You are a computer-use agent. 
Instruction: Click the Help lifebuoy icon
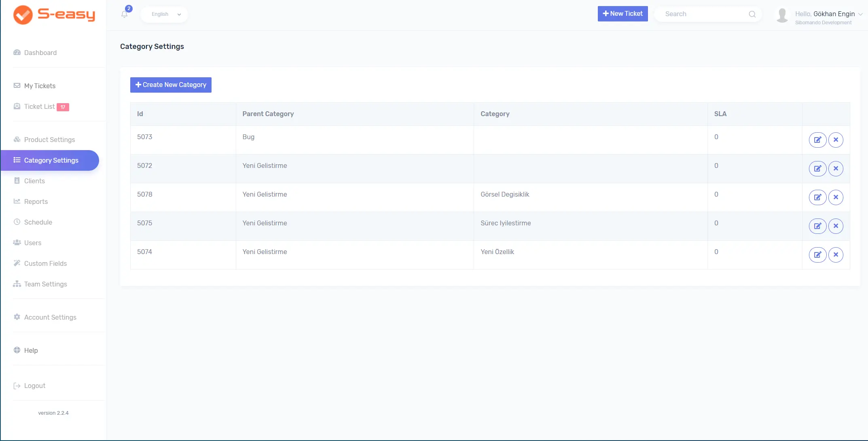[x=17, y=350]
